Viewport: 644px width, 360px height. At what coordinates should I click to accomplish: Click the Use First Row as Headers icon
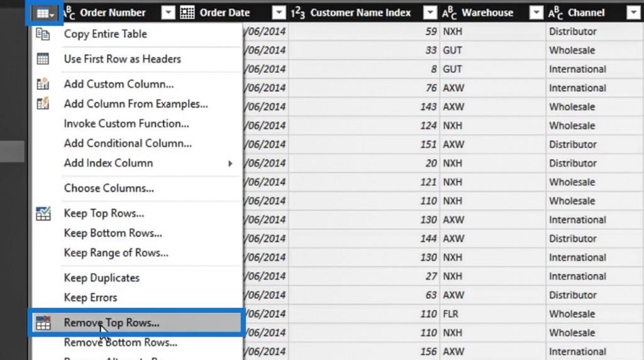pyautogui.click(x=43, y=58)
